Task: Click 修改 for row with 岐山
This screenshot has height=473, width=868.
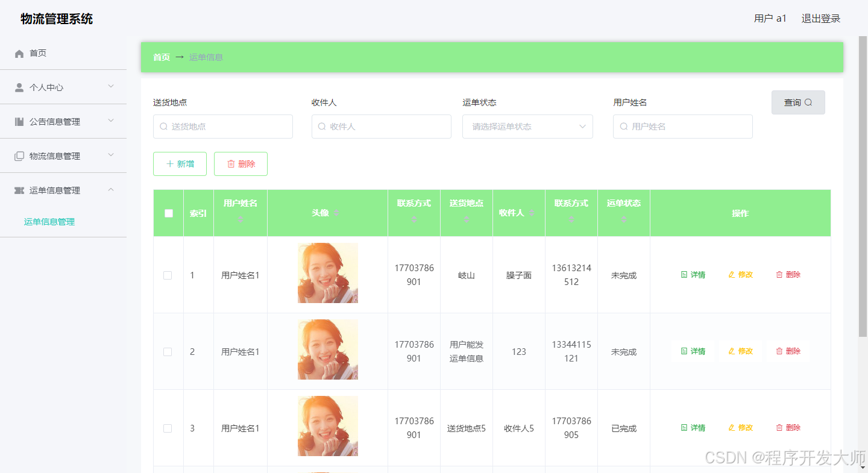Action: (740, 275)
